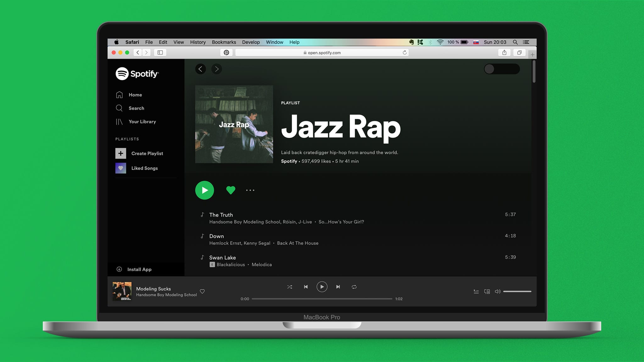Image resolution: width=644 pixels, height=362 pixels.
Task: Click the battery status icon
Action: pos(464,42)
